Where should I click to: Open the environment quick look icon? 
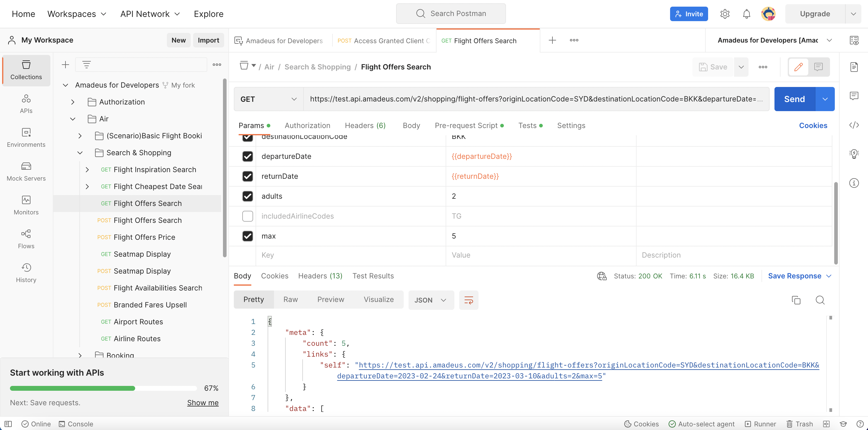(854, 40)
